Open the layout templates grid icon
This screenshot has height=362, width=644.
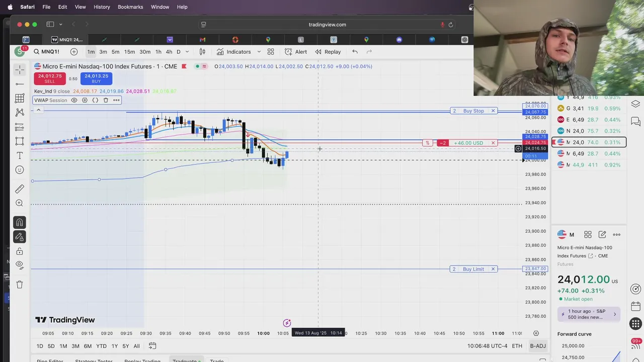[x=271, y=52]
